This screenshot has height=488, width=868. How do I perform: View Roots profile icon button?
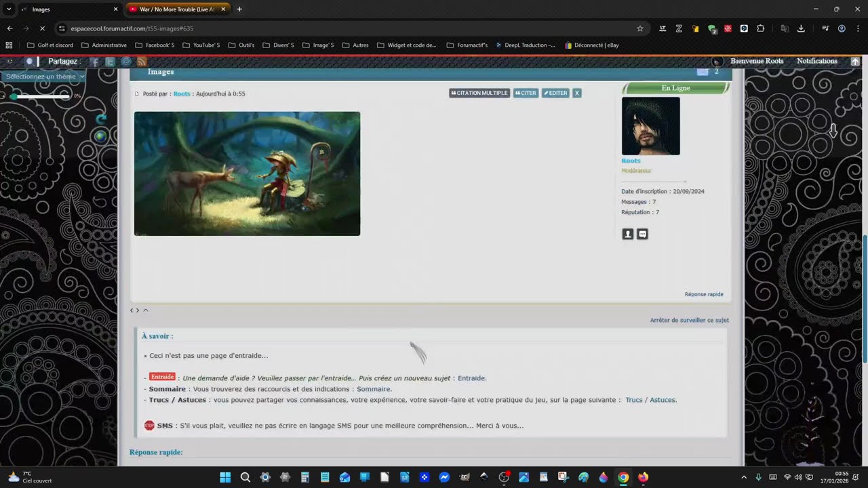(628, 234)
